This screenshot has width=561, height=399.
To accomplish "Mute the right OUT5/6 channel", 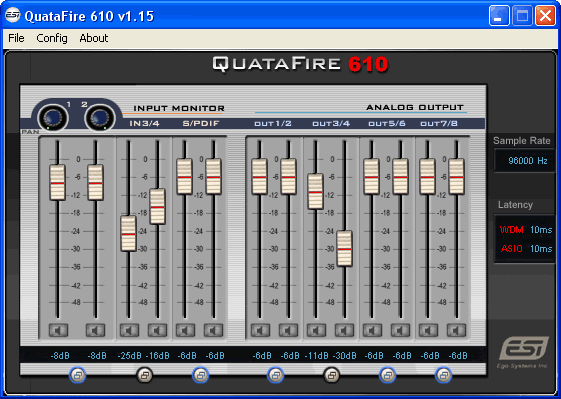I will (x=400, y=330).
